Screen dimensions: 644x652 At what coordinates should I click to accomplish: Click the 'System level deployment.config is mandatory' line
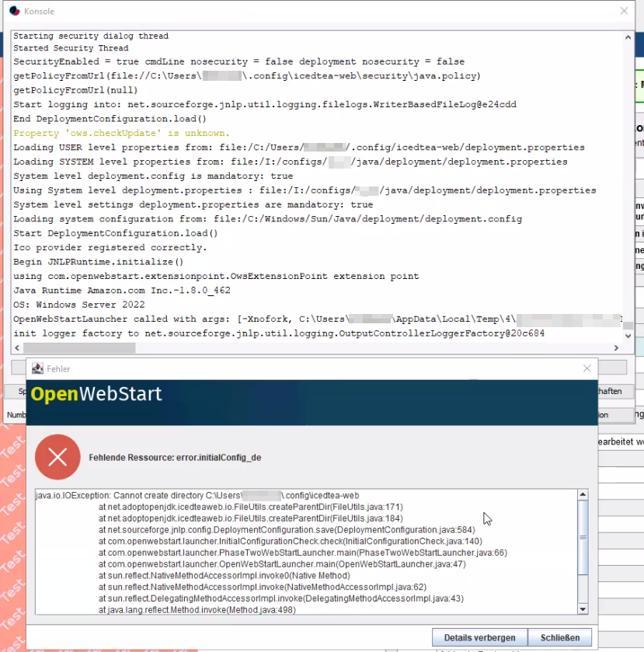point(153,176)
